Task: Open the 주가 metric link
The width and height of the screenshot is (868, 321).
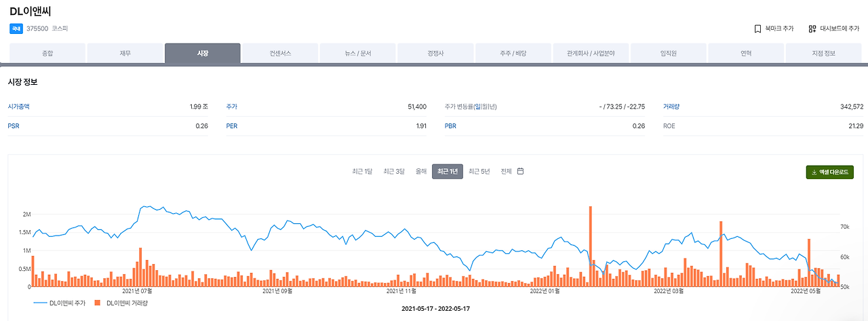Action: point(232,107)
